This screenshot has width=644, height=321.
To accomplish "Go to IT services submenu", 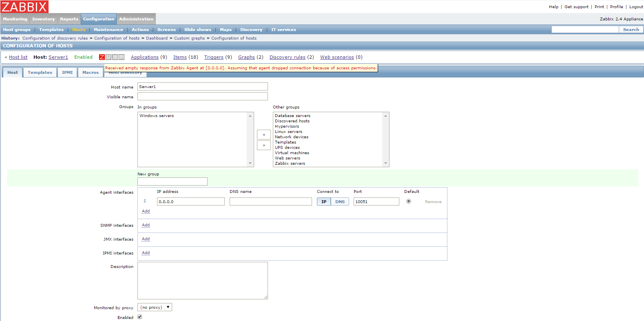I will (x=283, y=30).
